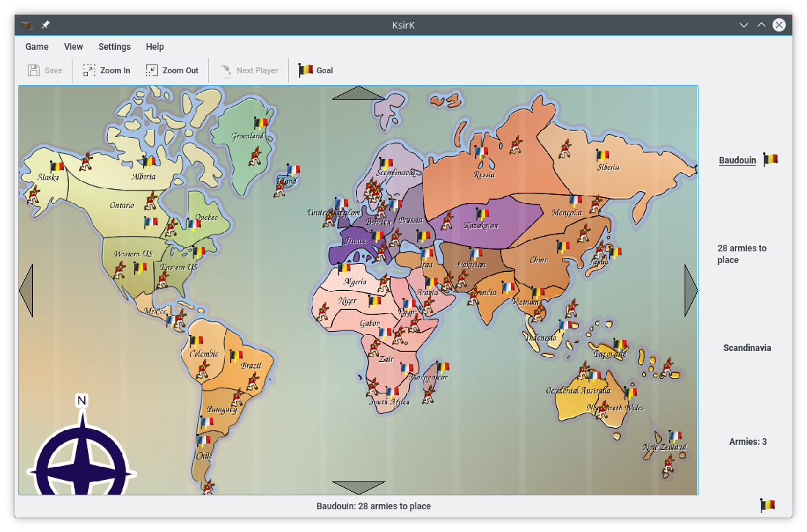Click the Zoom In toolbar icon
807x532 pixels.
click(x=89, y=70)
